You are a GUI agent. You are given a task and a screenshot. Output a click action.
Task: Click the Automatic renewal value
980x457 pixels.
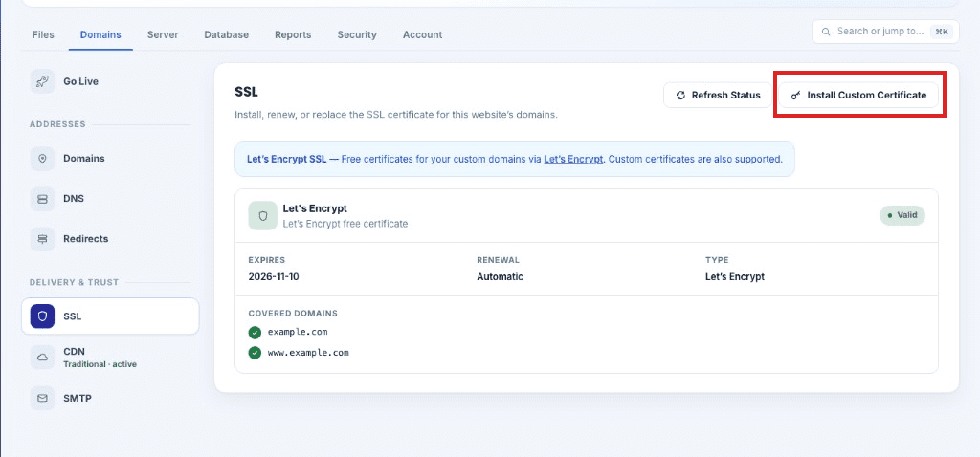500,276
